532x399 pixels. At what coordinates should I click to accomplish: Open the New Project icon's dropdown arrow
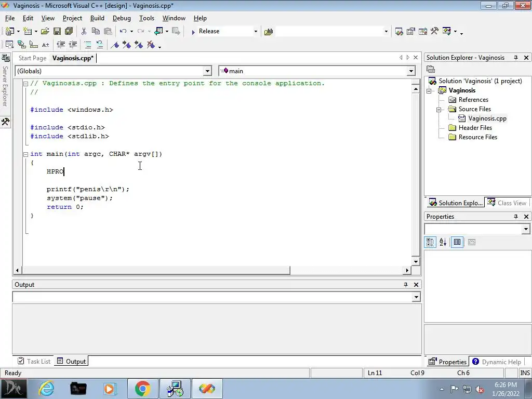click(x=18, y=32)
